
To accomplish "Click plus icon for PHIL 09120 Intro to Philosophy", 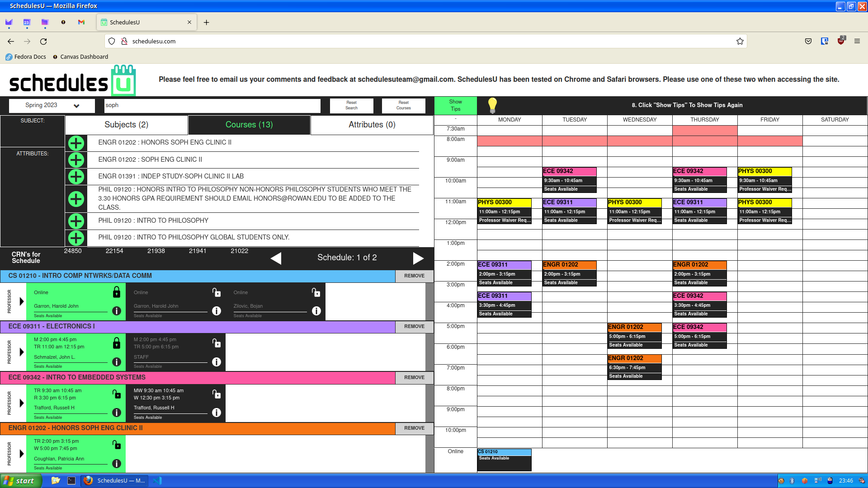I will 76,221.
